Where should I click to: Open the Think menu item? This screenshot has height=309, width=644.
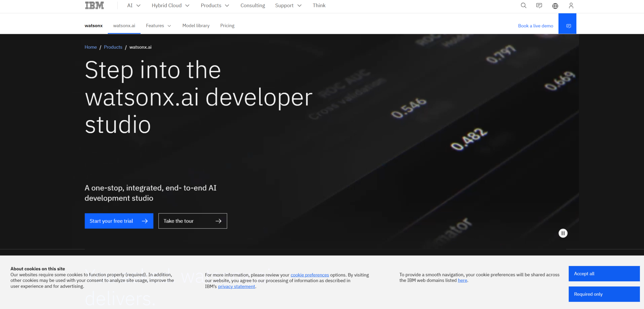(319, 5)
